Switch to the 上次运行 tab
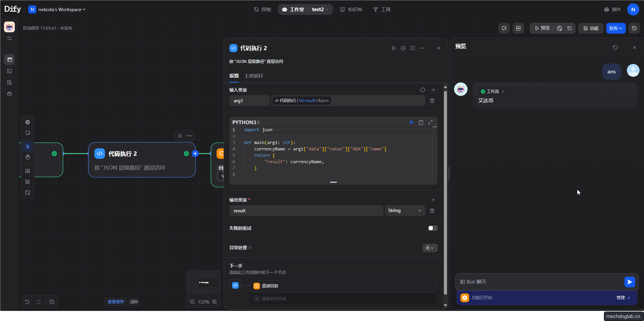The image size is (644, 321). coord(254,76)
